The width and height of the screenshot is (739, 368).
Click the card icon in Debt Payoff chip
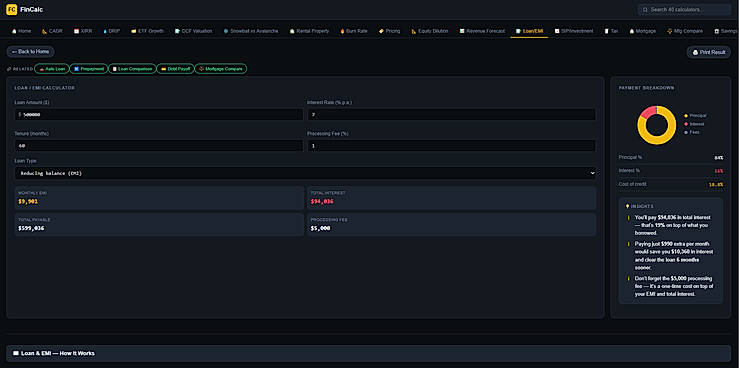163,69
